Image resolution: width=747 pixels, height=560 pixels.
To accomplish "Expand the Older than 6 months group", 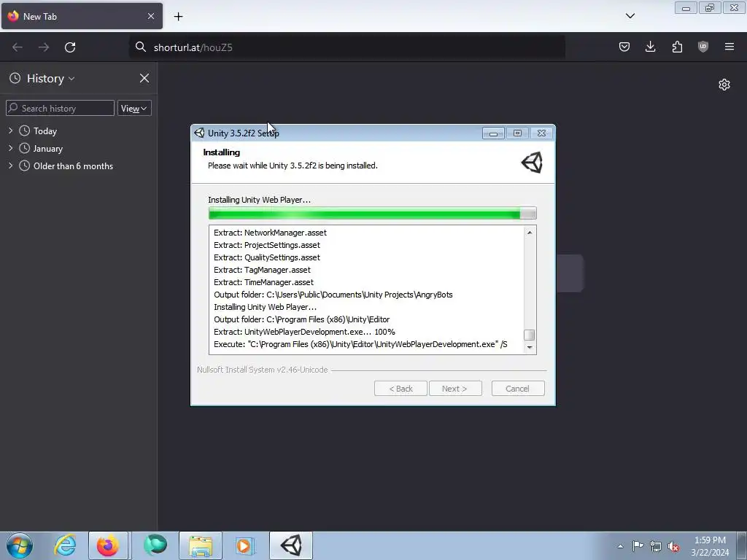I will (10, 166).
